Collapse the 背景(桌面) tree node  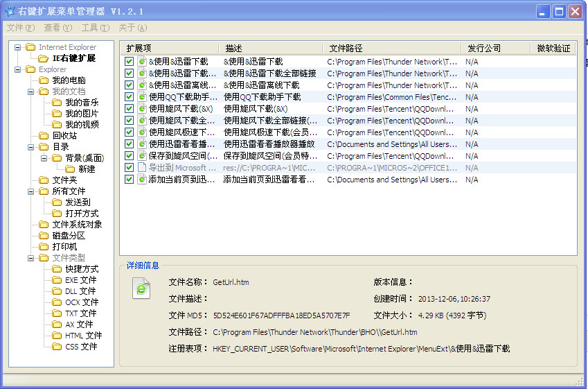44,158
